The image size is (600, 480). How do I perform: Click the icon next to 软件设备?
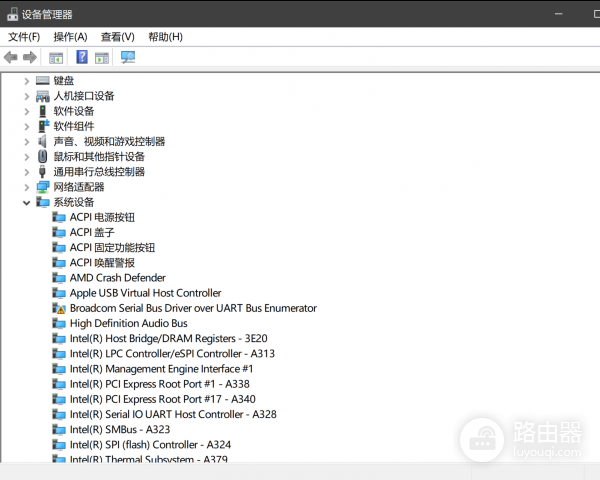42,111
